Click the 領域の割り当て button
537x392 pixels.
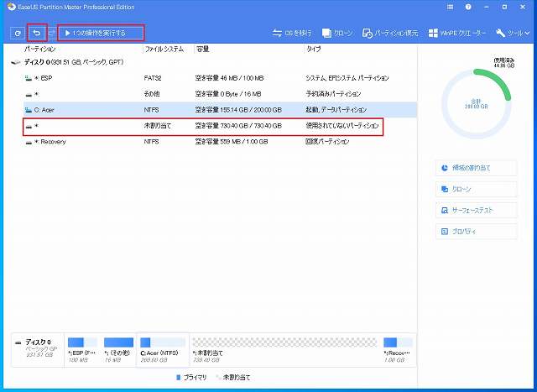pos(476,168)
